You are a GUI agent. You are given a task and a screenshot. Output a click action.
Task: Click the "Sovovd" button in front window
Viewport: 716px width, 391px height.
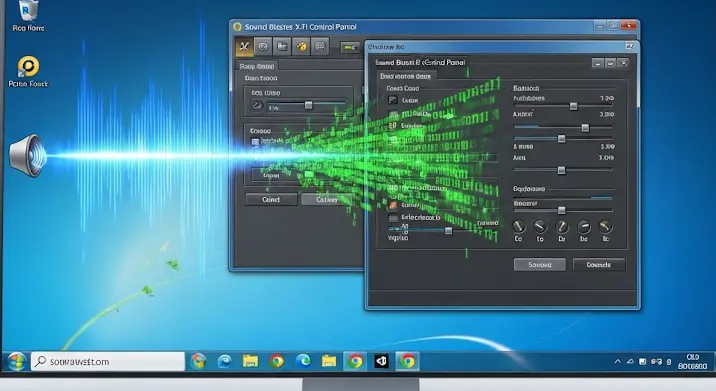tap(540, 264)
